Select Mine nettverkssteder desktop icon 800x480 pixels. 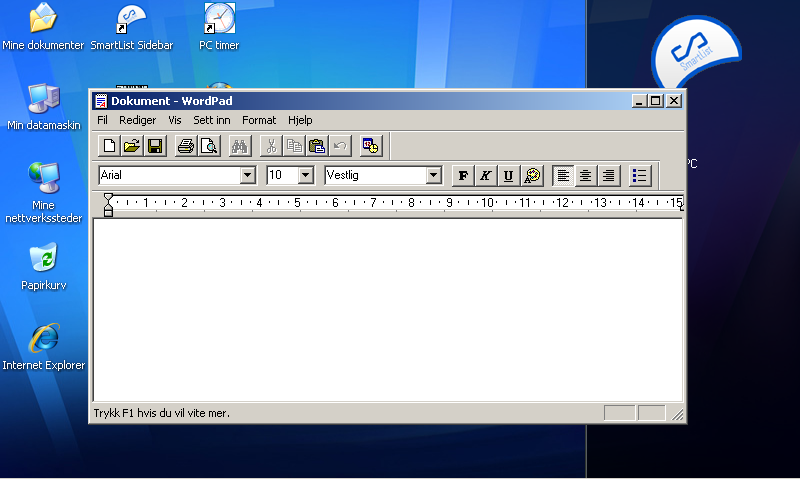(43, 193)
